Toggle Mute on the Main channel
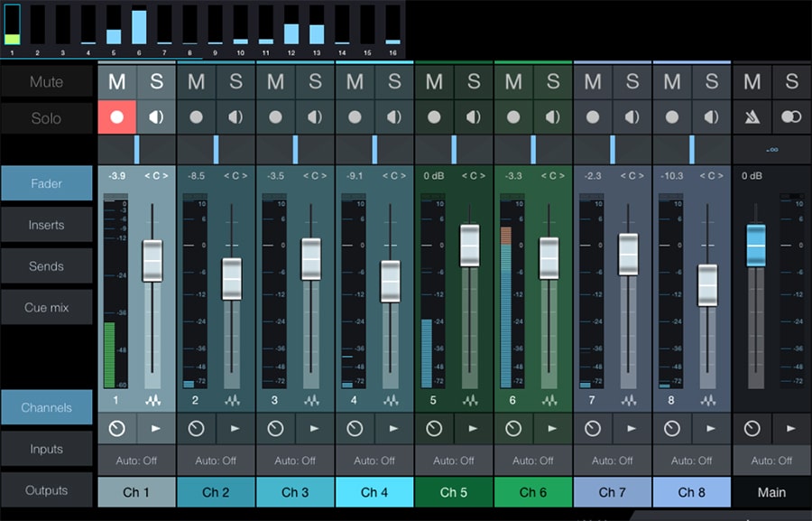812x521 pixels. [x=752, y=81]
